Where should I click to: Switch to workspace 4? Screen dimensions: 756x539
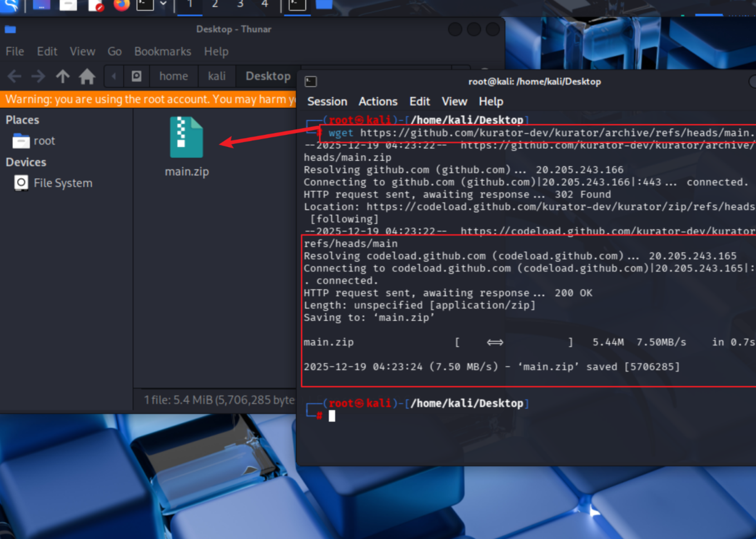coord(265,5)
